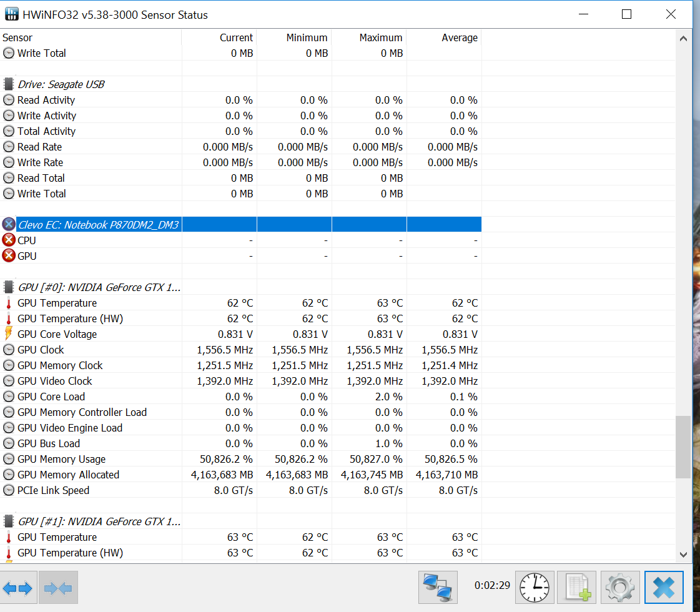The width and height of the screenshot is (700, 612).
Task: Select the GPU Memory Allocated row label
Action: point(68,475)
